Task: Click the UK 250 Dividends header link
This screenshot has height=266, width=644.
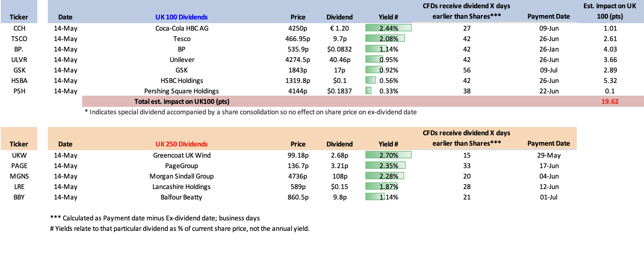Action: tap(182, 144)
